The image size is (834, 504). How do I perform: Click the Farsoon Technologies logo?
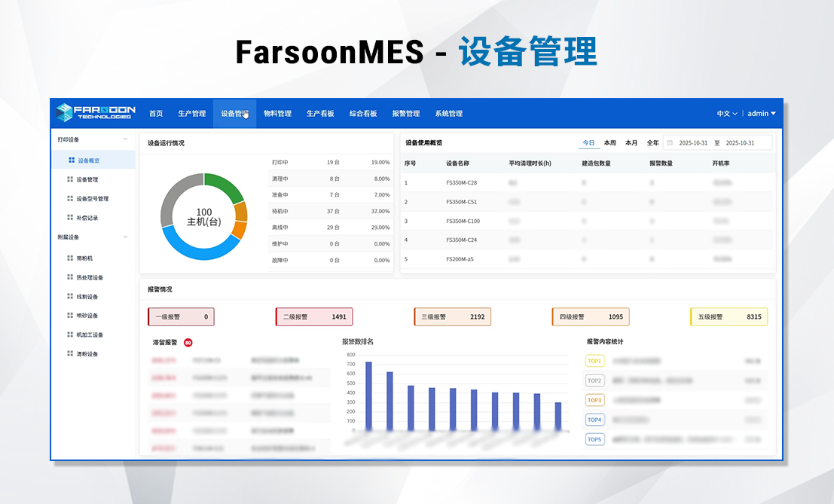click(95, 113)
